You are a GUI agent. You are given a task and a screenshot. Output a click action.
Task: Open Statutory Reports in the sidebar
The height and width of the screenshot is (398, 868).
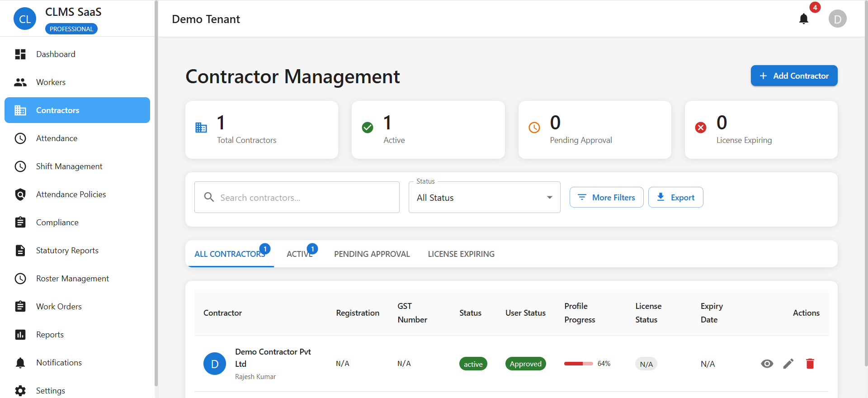coord(67,251)
